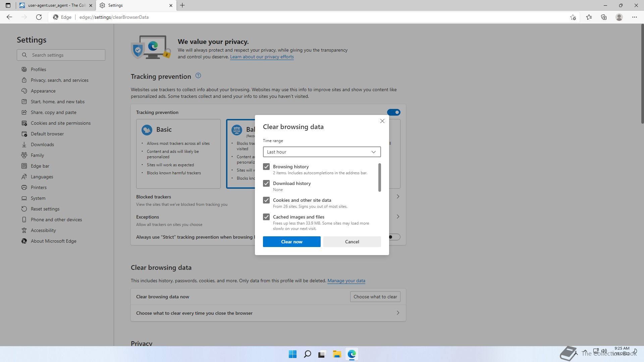Uncheck Cached images and files
Image resolution: width=644 pixels, height=362 pixels.
coord(266,217)
